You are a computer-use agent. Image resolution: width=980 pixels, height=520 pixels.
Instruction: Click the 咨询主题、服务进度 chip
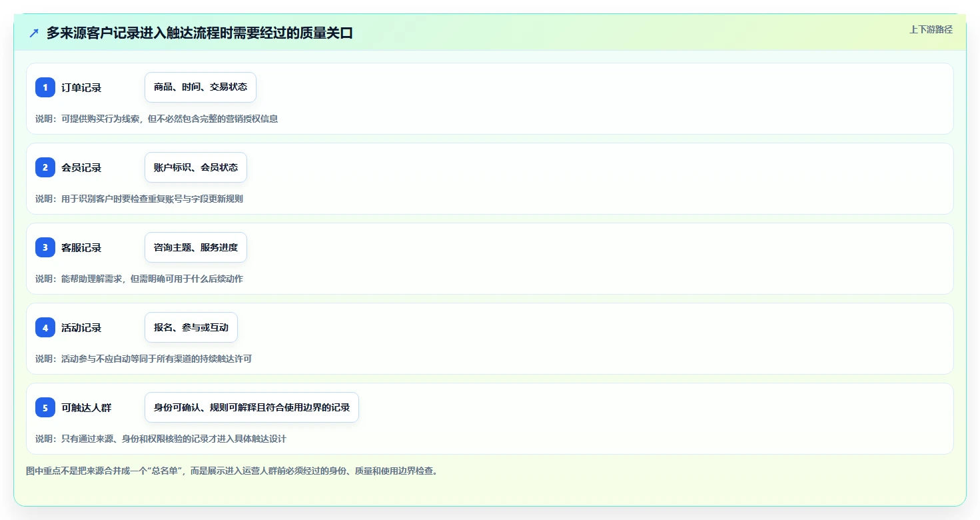click(196, 247)
